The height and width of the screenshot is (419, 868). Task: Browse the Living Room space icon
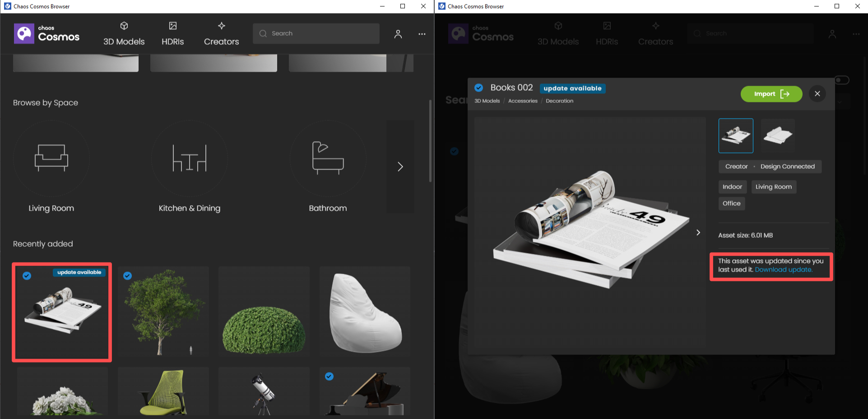[51, 158]
